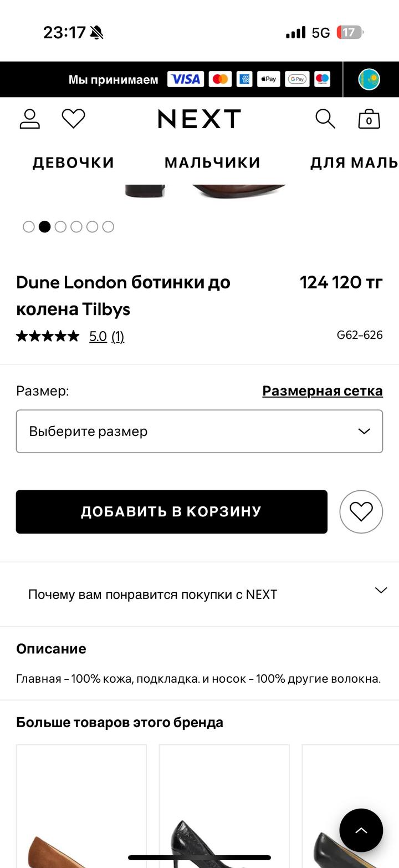Add boots to wishlist heart button
The width and height of the screenshot is (399, 868).
point(361,511)
